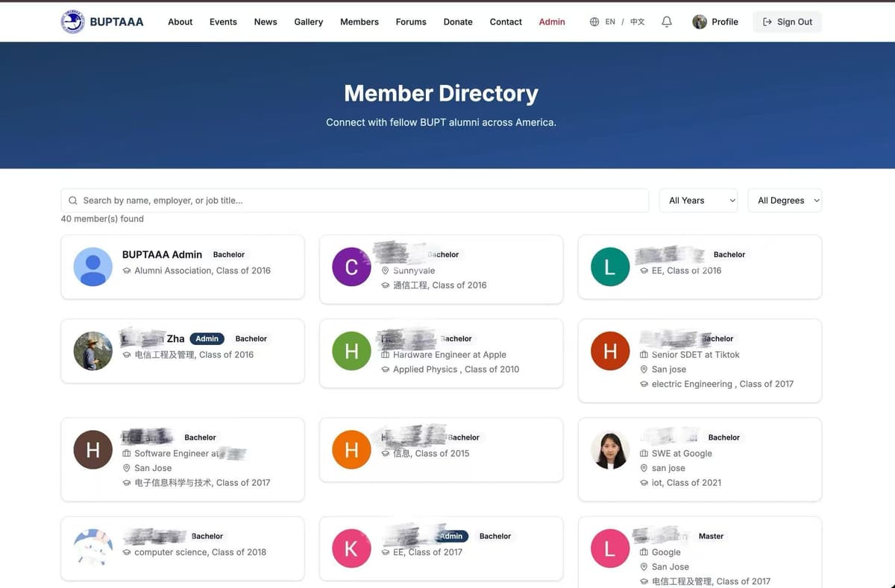The image size is (895, 588).
Task: Switch language to EN
Action: tap(610, 22)
